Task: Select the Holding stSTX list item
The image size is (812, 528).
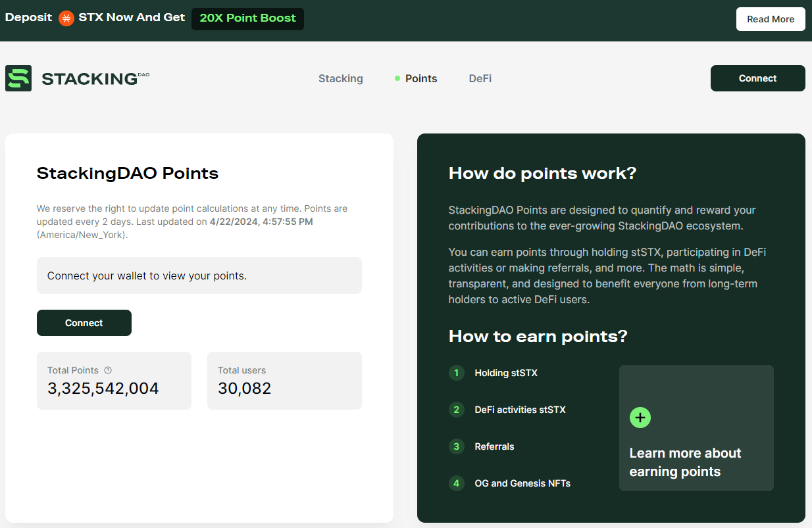Action: coord(506,373)
